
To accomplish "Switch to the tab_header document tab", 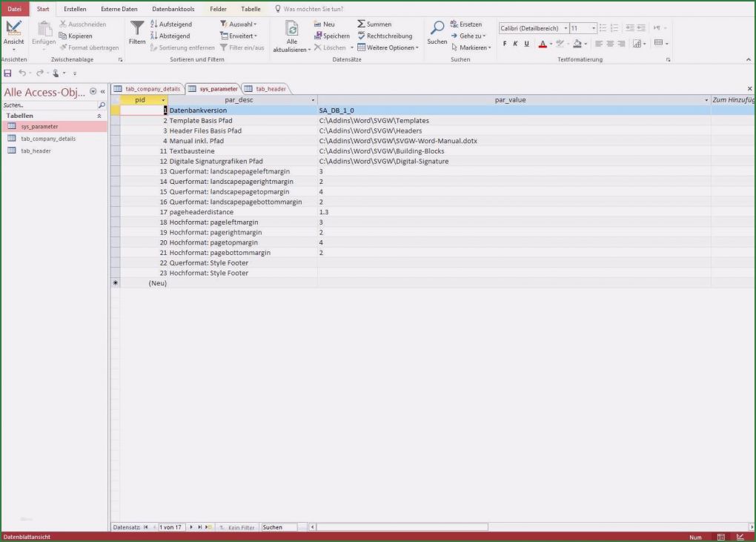I will (x=271, y=89).
